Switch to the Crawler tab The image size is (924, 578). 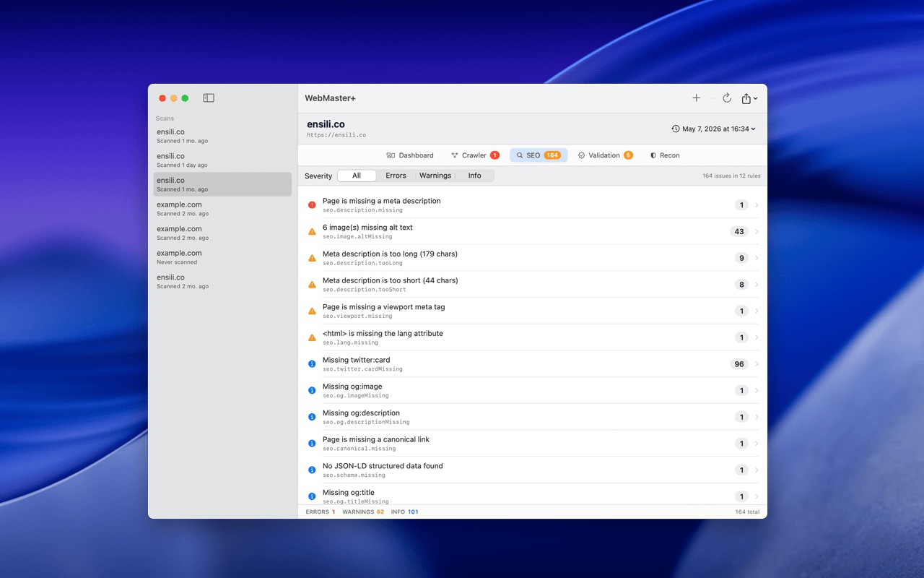point(475,155)
